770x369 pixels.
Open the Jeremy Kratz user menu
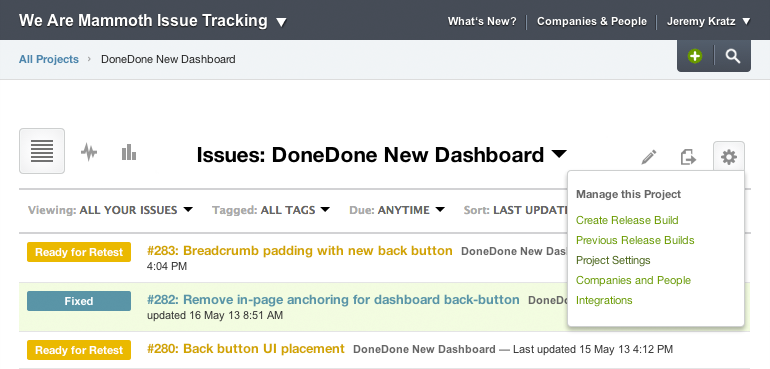pyautogui.click(x=709, y=22)
